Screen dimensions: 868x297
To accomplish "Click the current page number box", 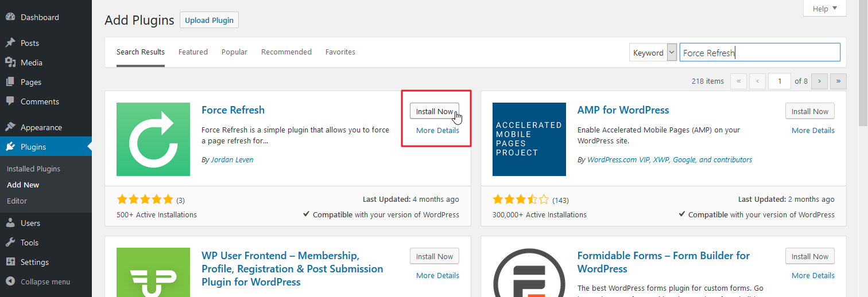I will (780, 81).
